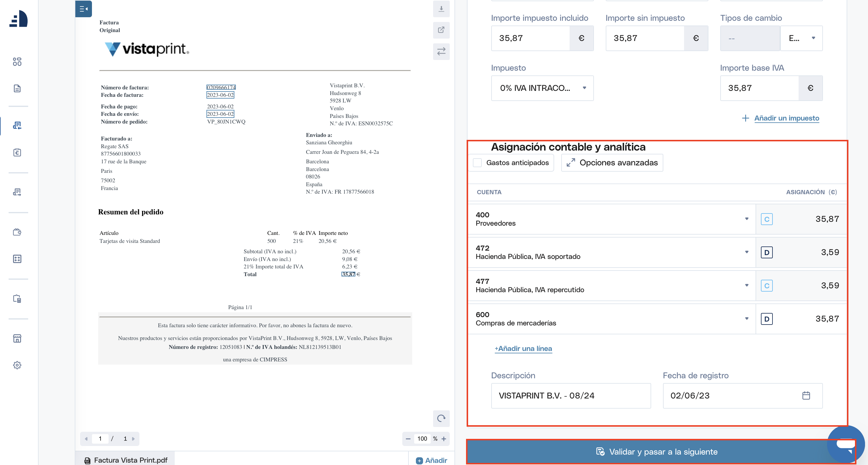Check the Gastos anticipados checkbox
868x465 pixels.
pos(477,163)
